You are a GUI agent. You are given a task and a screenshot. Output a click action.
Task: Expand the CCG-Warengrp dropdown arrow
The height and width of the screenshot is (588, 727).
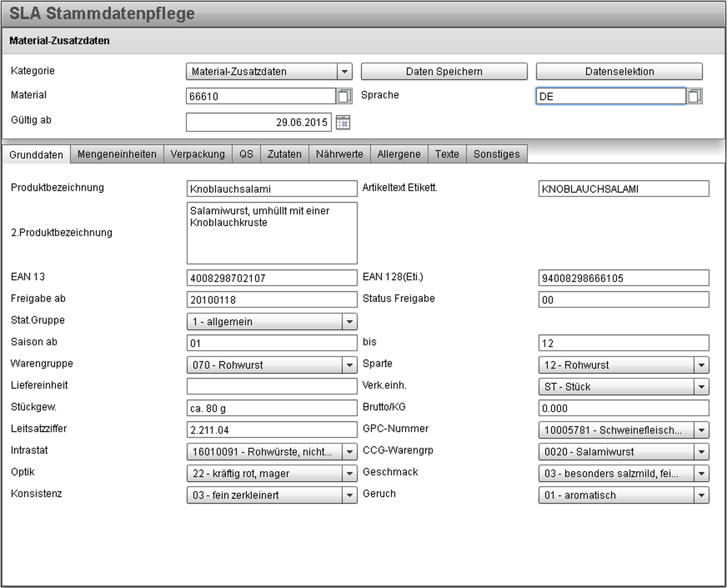point(701,452)
